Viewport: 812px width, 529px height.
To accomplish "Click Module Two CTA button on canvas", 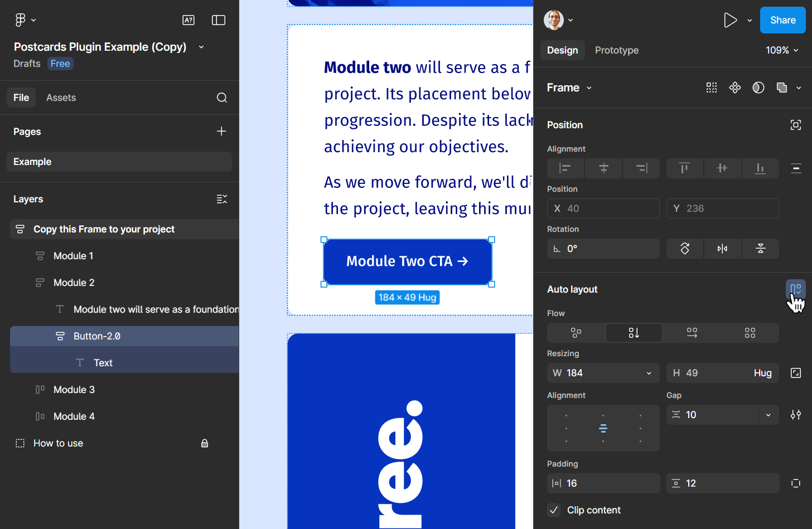I will click(408, 261).
